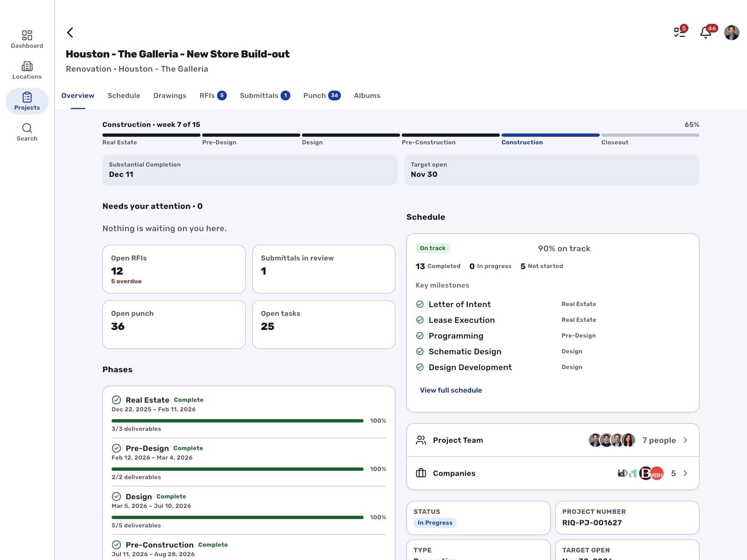Open the Submittals in review card
This screenshot has height=560, width=747.
(x=324, y=269)
